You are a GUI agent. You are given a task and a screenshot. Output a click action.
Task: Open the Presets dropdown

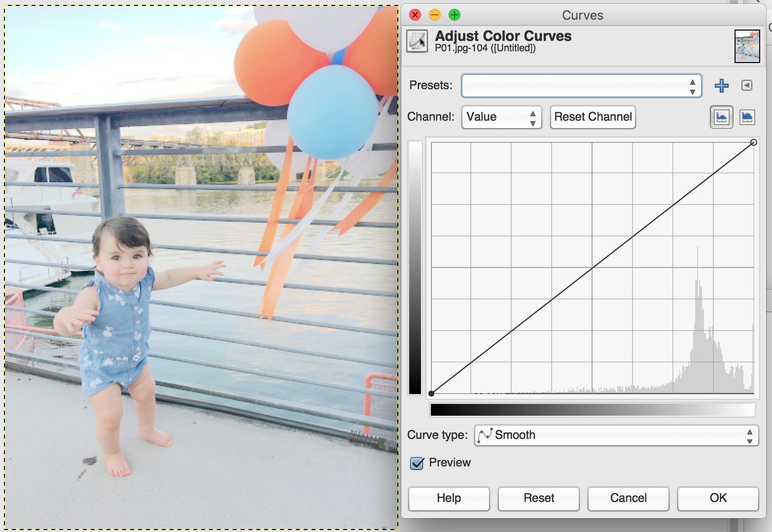(x=581, y=86)
